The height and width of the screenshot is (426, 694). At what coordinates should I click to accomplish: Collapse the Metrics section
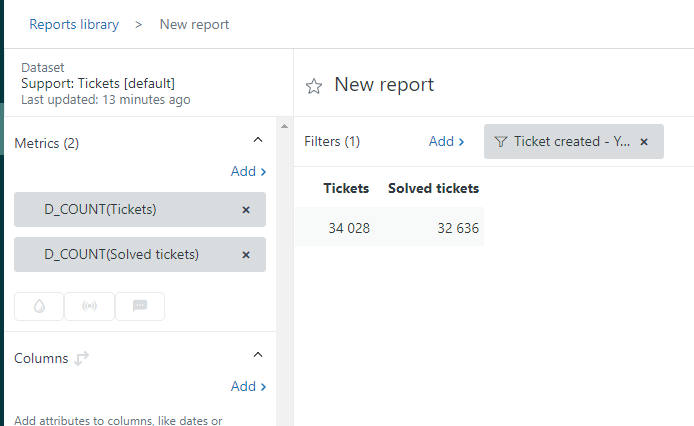click(x=258, y=142)
